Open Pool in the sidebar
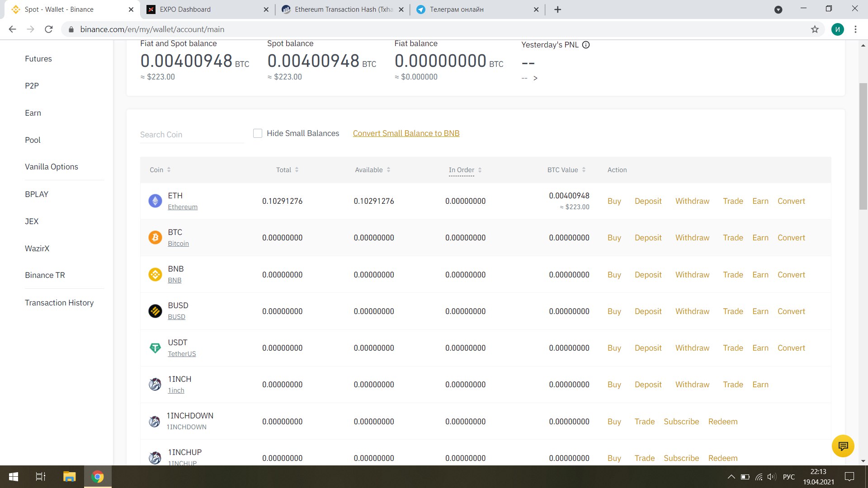 click(x=33, y=140)
